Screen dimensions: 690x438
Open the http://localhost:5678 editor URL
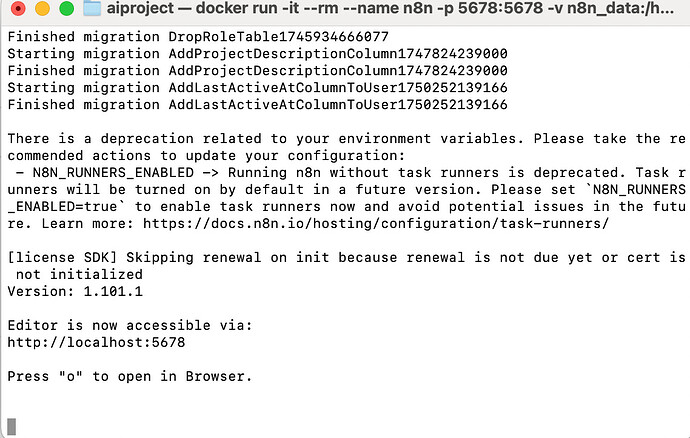click(95, 342)
